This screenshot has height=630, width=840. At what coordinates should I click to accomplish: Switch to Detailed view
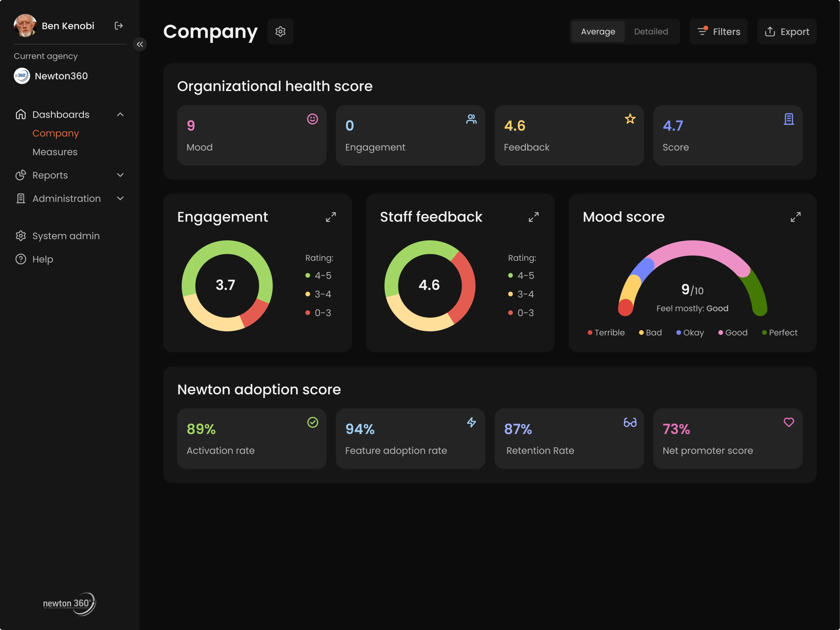[x=651, y=31]
